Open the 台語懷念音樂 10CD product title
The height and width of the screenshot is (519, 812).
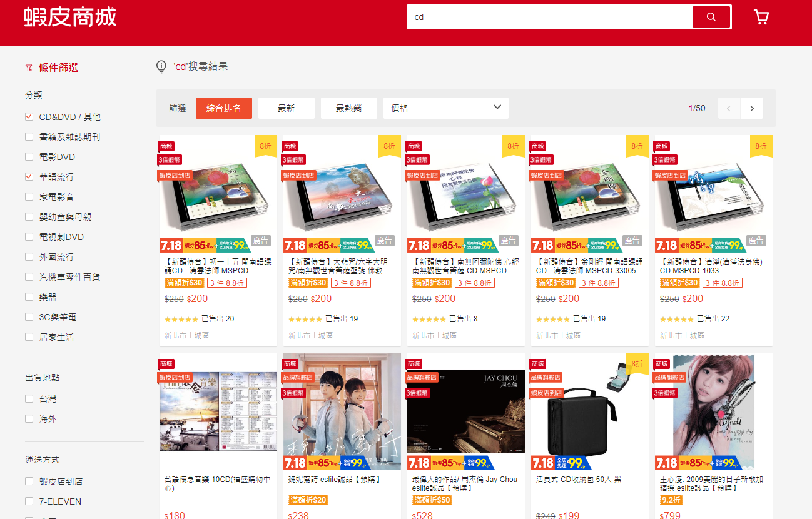(218, 484)
